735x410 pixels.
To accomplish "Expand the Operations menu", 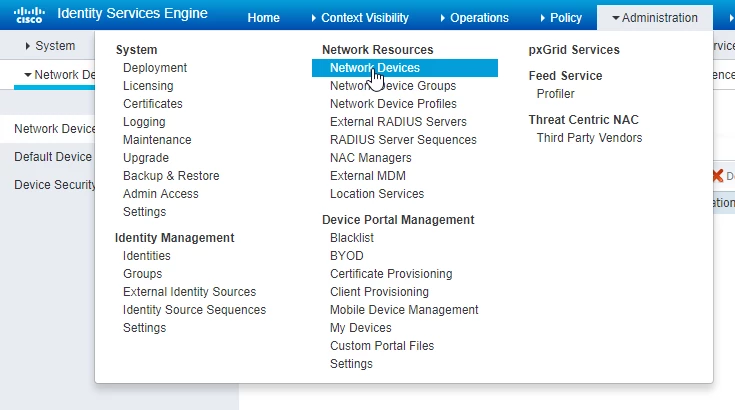I will click(474, 18).
